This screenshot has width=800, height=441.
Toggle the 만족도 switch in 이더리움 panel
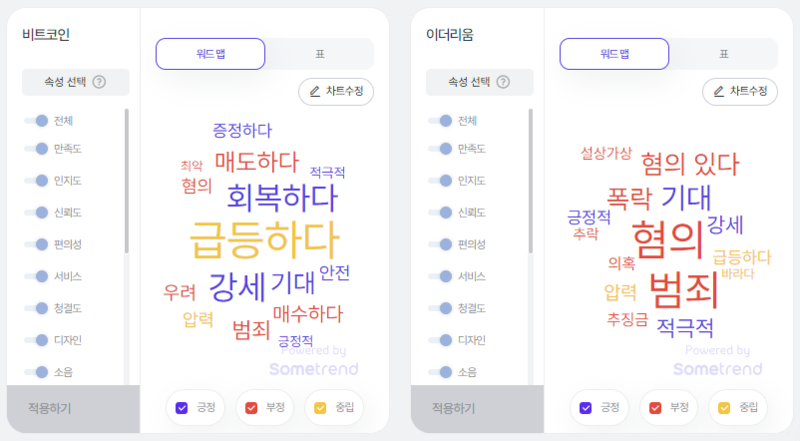pyautogui.click(x=440, y=149)
